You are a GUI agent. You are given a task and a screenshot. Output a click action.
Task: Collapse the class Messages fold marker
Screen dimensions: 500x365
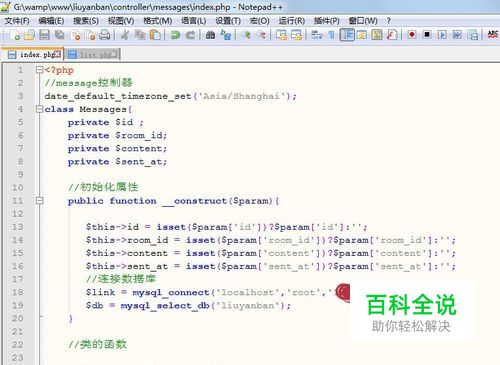pos(40,109)
